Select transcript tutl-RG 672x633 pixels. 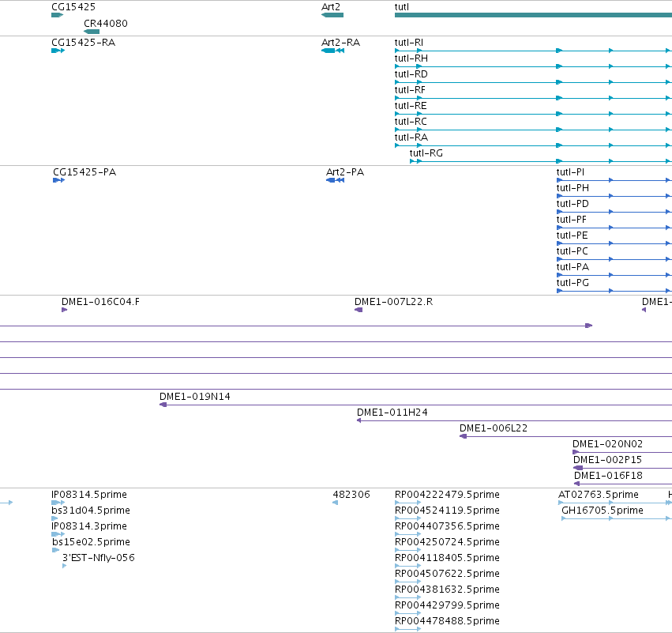tap(426, 153)
